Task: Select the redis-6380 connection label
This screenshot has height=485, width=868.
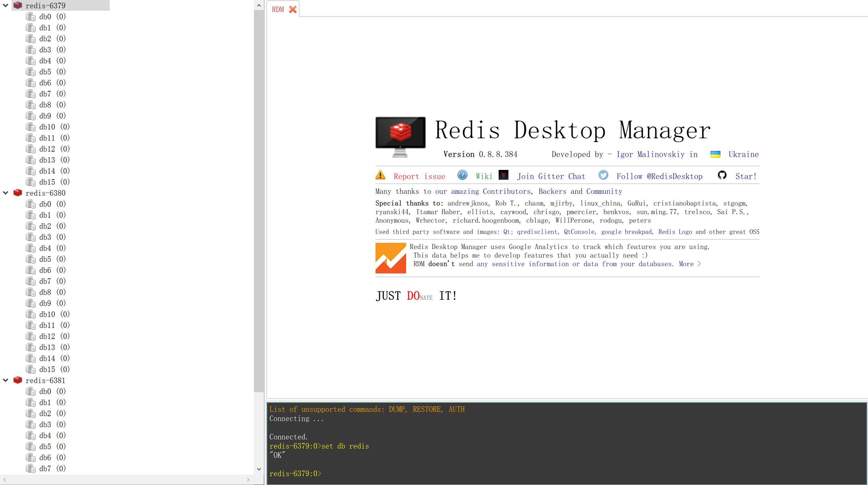Action: [x=46, y=193]
